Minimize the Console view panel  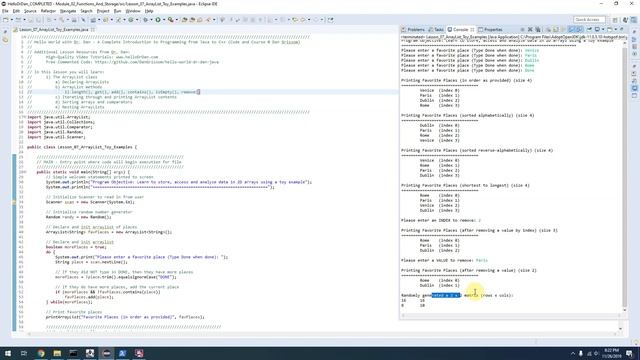tap(622, 29)
